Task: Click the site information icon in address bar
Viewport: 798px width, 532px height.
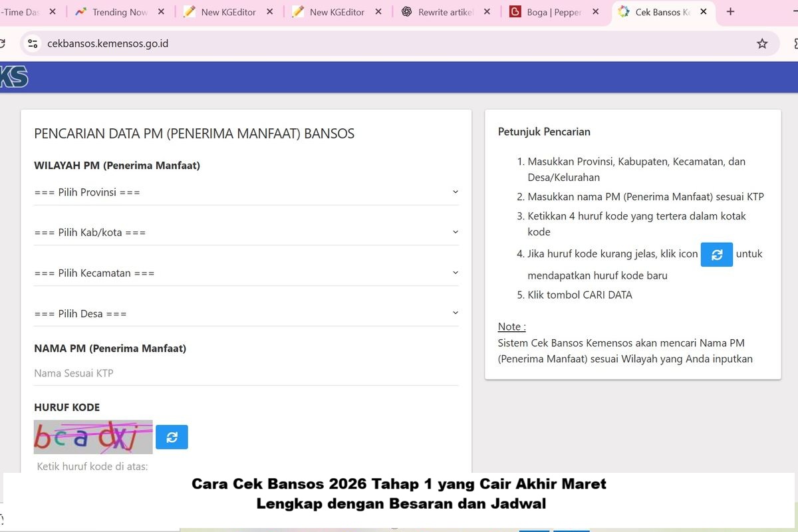Action: click(x=31, y=44)
